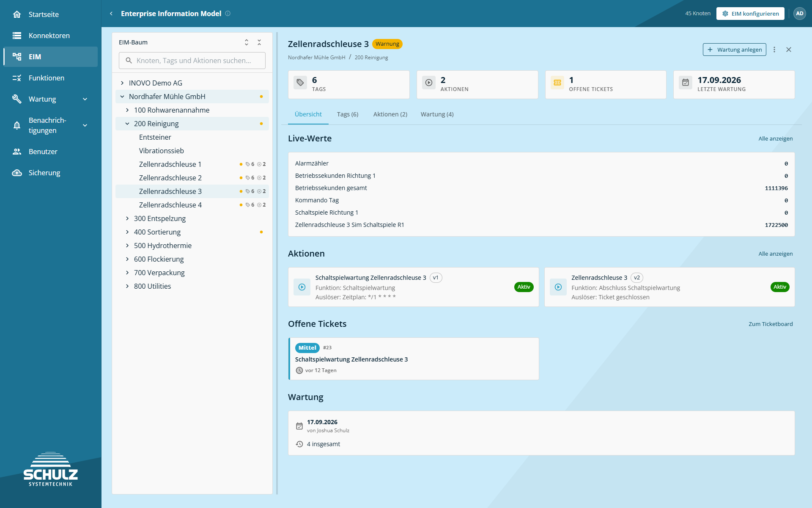Open the Konnektoren sidebar icon
The width and height of the screenshot is (812, 508).
click(x=17, y=36)
